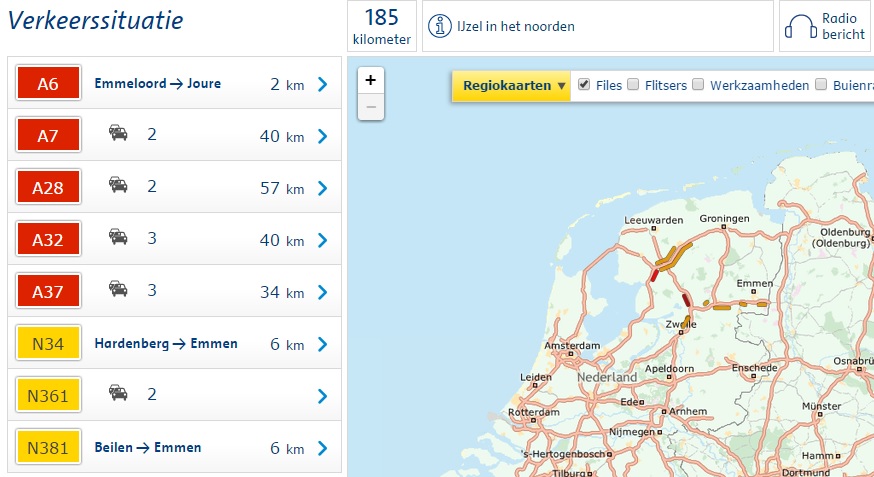Screen dimensions: 874x477
Task: Expand the A32 row chevron
Action: click(x=322, y=240)
